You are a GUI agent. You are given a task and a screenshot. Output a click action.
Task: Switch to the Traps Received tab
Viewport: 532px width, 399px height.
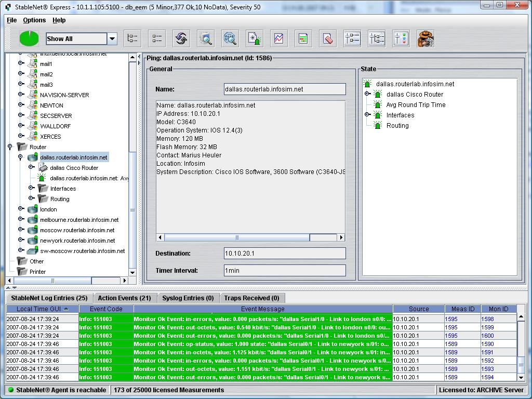(252, 298)
